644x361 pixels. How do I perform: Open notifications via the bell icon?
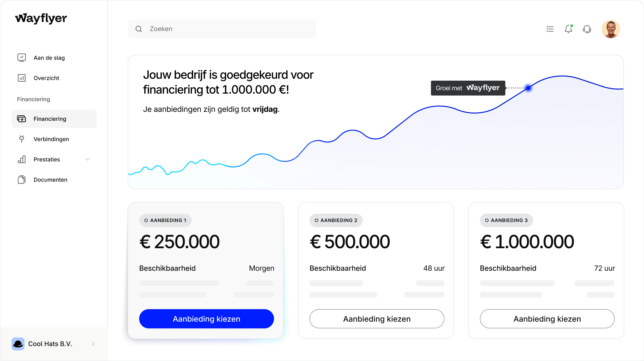click(568, 29)
